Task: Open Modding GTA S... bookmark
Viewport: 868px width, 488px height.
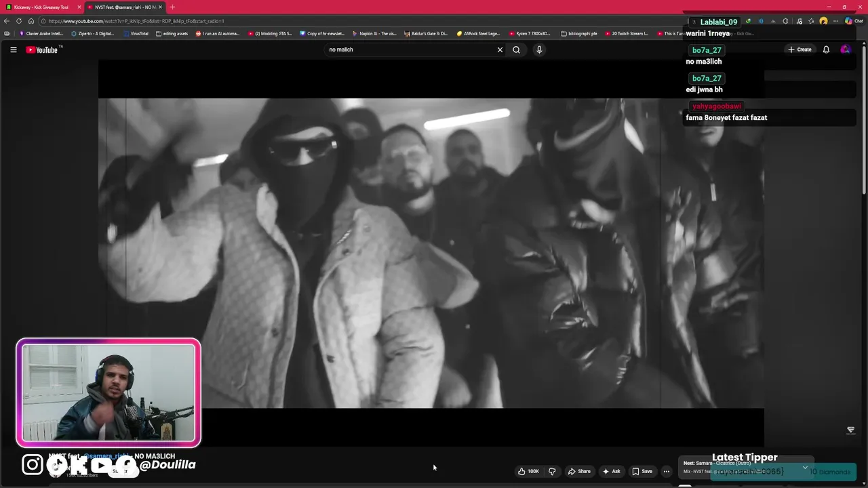Action: click(270, 33)
